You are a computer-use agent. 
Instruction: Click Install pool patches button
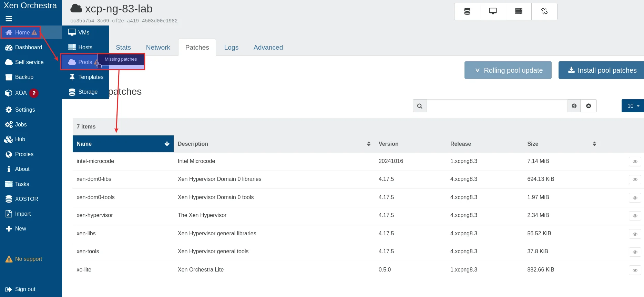601,70
